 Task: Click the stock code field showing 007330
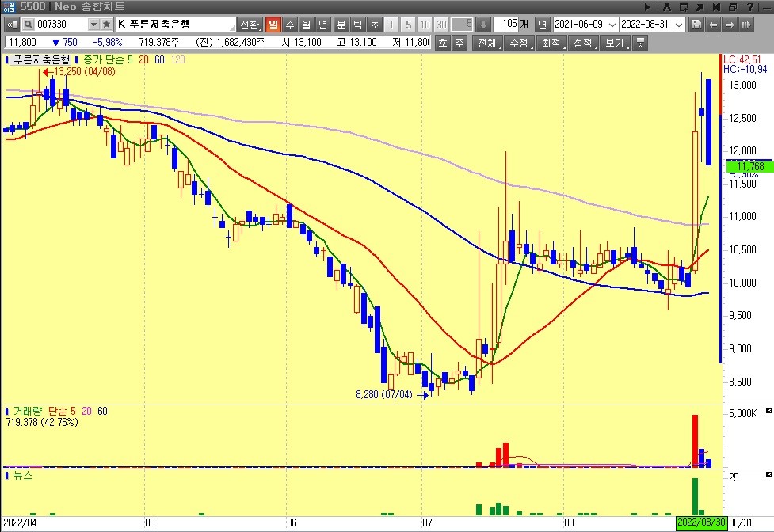pos(62,25)
